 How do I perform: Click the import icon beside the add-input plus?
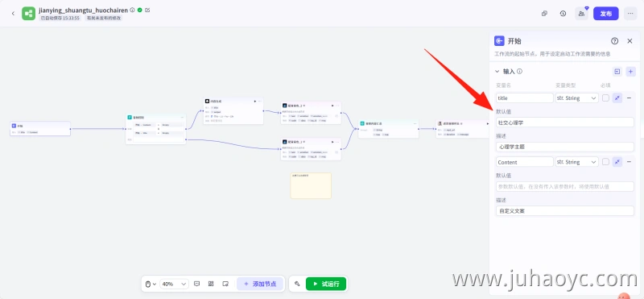[617, 72]
